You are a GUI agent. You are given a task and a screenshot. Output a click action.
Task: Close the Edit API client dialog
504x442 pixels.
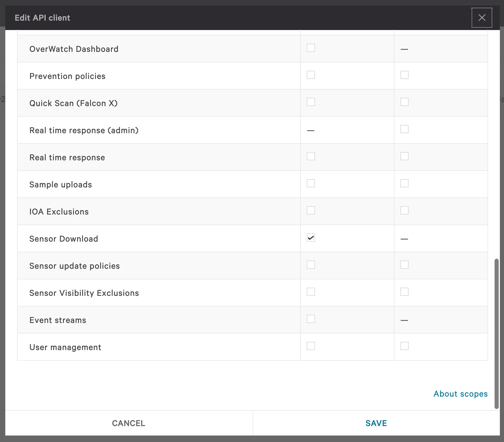coord(482,18)
